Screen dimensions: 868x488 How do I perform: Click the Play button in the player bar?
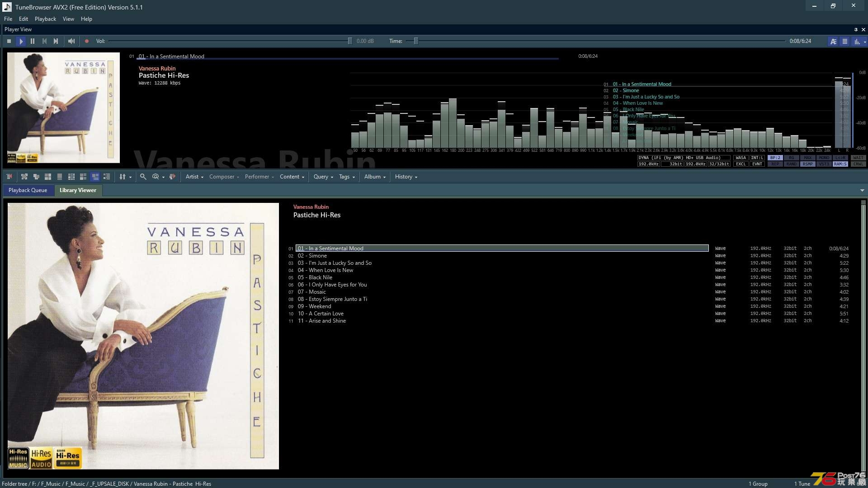[21, 41]
